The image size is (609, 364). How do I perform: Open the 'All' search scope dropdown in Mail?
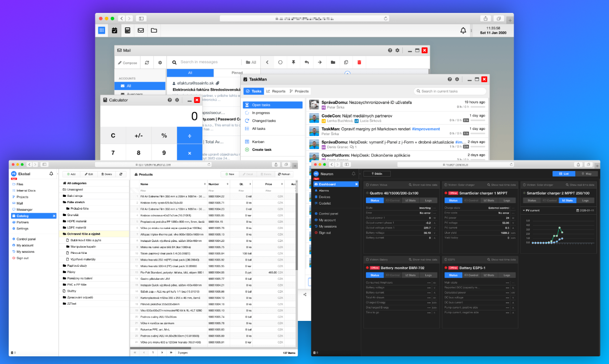coord(251,62)
